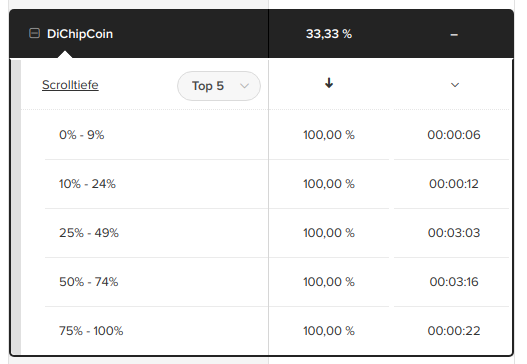Image resolution: width=527 pixels, height=364 pixels.
Task: Click the 00:00:12 time value
Action: [454, 184]
